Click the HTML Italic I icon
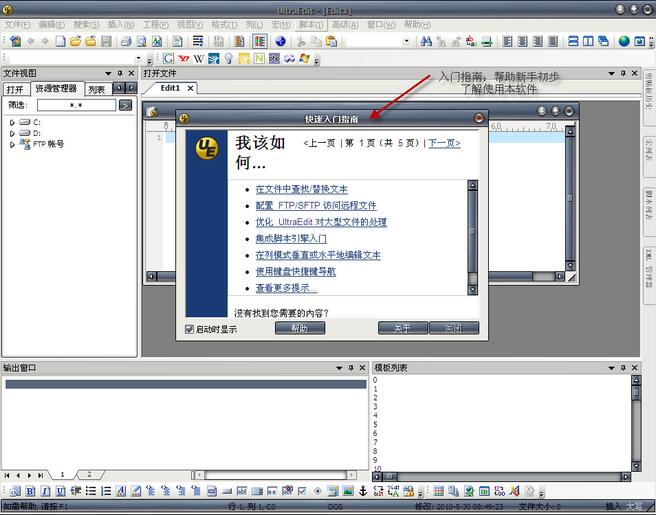Image resolution: width=656 pixels, height=515 pixels. (45, 491)
